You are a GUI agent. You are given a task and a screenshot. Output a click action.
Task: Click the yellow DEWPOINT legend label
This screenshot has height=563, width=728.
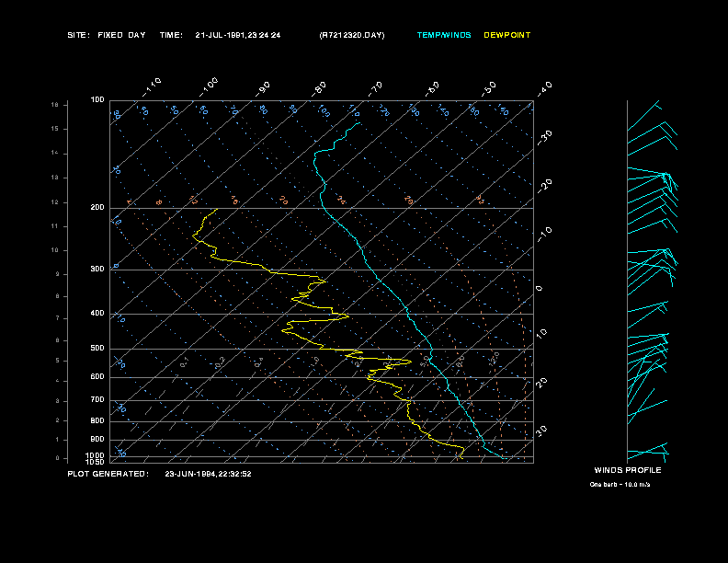pyautogui.click(x=507, y=35)
